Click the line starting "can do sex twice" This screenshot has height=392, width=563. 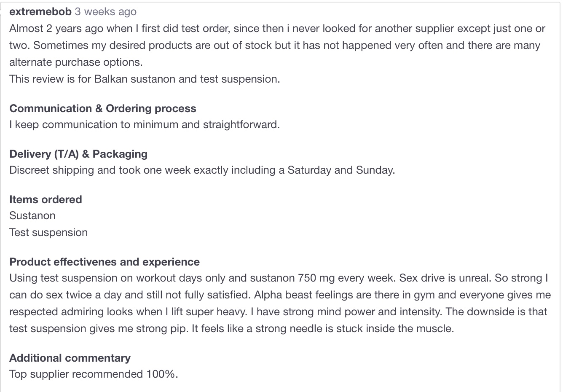point(280,295)
